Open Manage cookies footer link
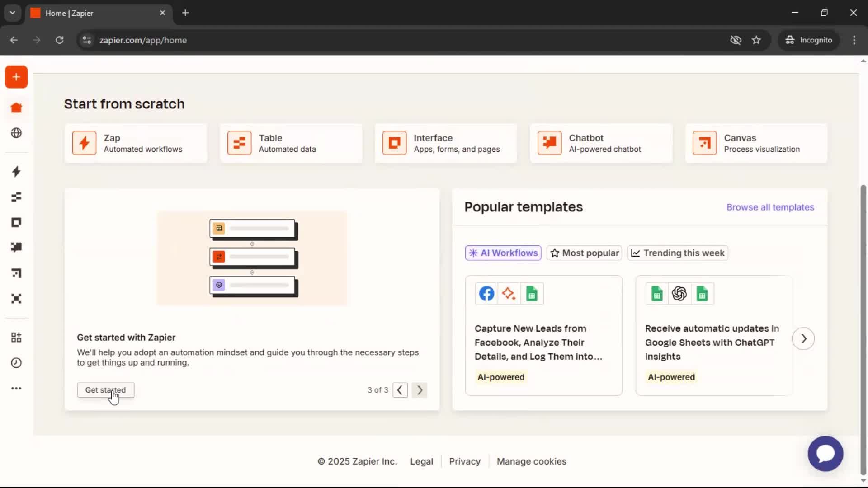Viewport: 868px width, 488px height. tap(531, 461)
